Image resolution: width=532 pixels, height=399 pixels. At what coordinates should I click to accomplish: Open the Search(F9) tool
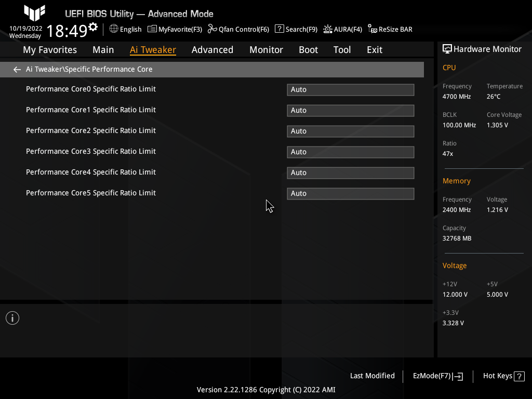[296, 29]
